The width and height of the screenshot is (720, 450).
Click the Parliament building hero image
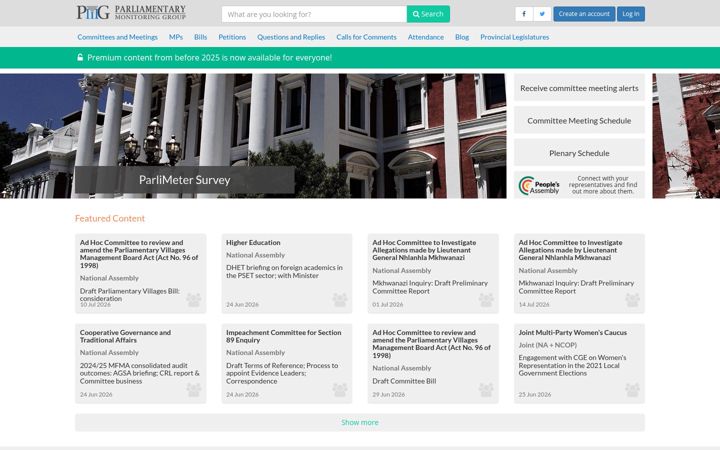coord(253,136)
